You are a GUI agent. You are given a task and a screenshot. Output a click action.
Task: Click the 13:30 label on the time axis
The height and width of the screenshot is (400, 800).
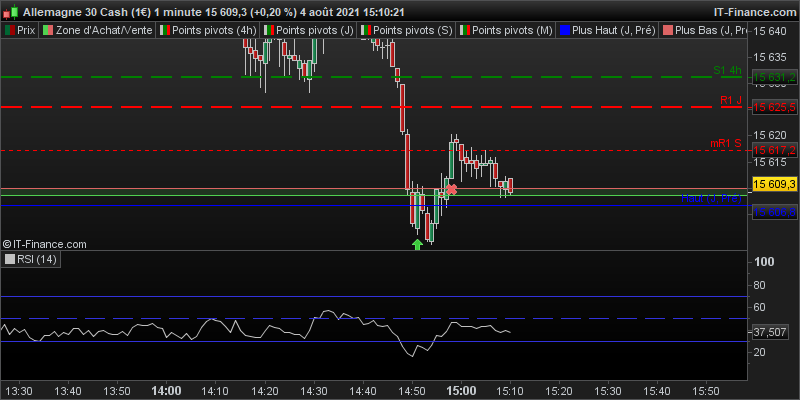[20, 390]
